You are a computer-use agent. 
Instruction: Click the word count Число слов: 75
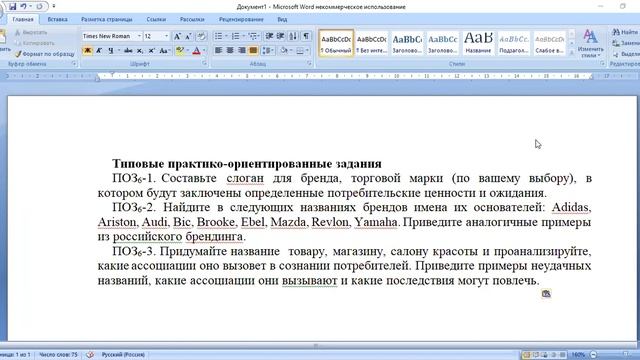pyautogui.click(x=58, y=355)
